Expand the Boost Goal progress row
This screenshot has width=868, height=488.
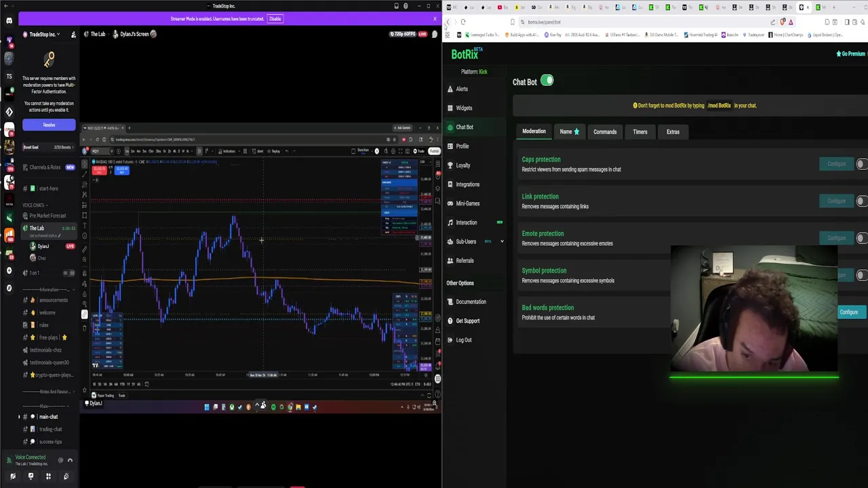click(x=48, y=147)
